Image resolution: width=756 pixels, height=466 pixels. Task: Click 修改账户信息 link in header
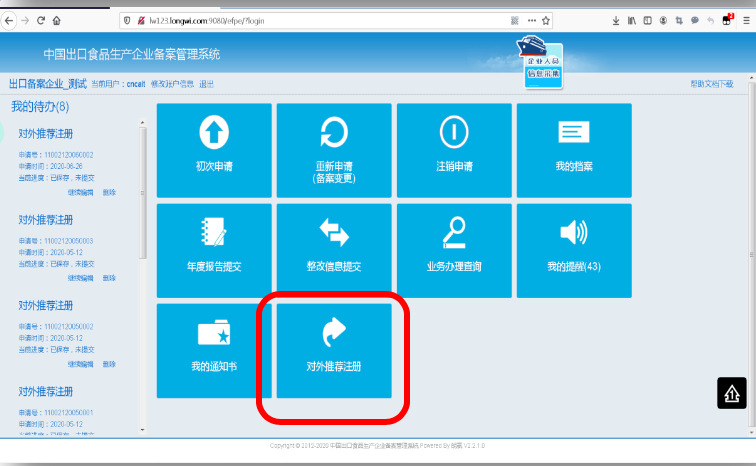coord(173,85)
